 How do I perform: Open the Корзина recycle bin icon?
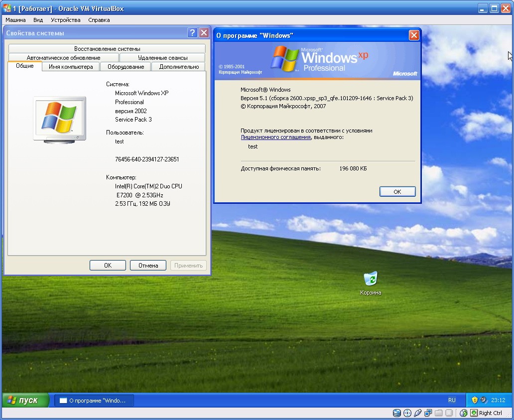[371, 280]
